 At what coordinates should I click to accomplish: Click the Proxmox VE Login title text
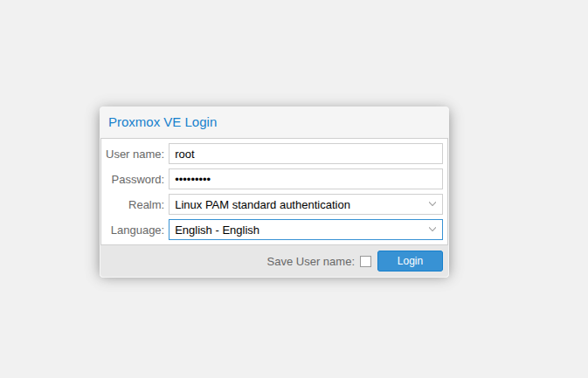point(163,122)
